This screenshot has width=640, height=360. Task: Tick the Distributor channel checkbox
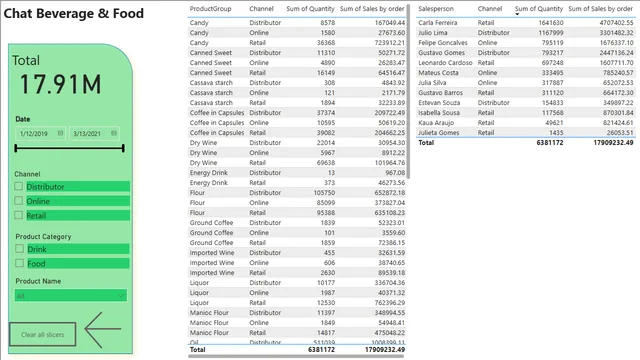[x=18, y=186]
